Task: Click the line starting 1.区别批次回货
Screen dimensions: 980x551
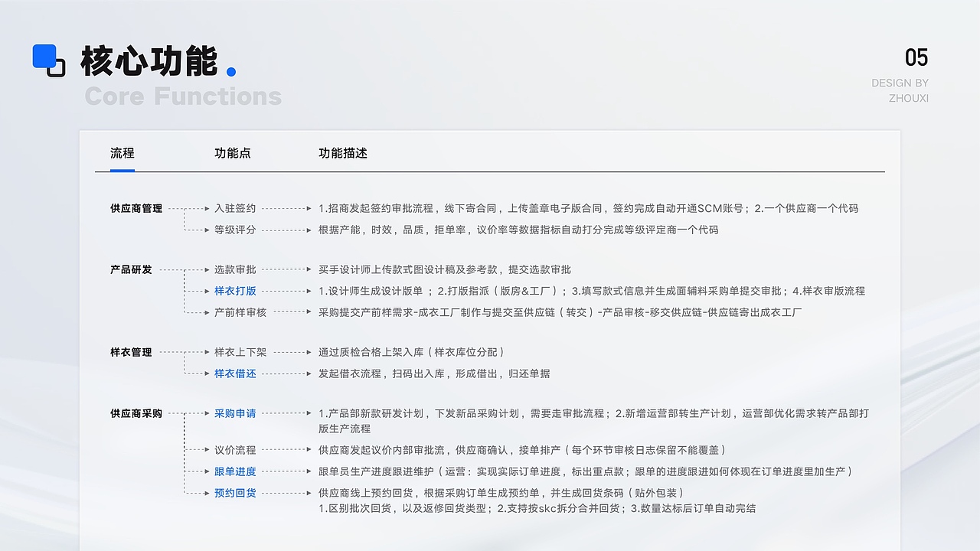Action: pos(537,508)
